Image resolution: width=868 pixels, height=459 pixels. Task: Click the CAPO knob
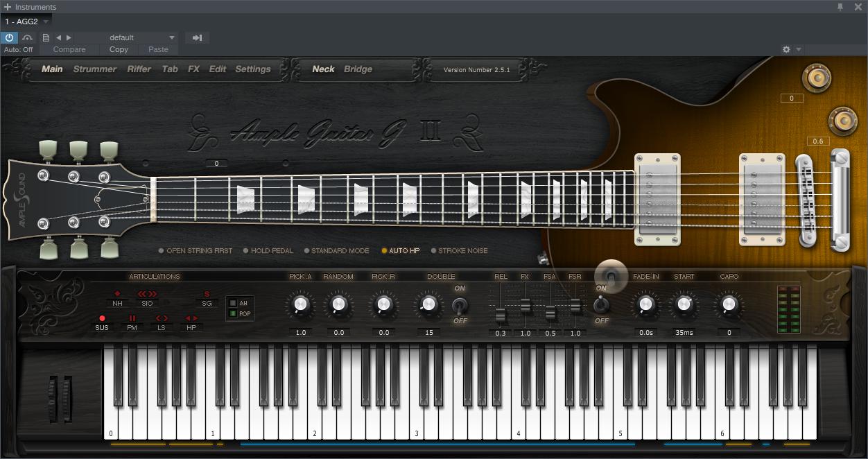[x=729, y=304]
